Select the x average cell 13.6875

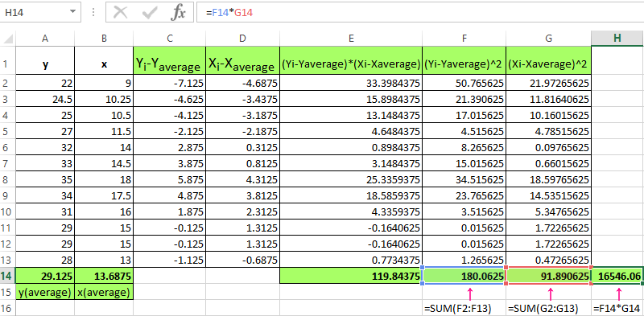click(104, 276)
